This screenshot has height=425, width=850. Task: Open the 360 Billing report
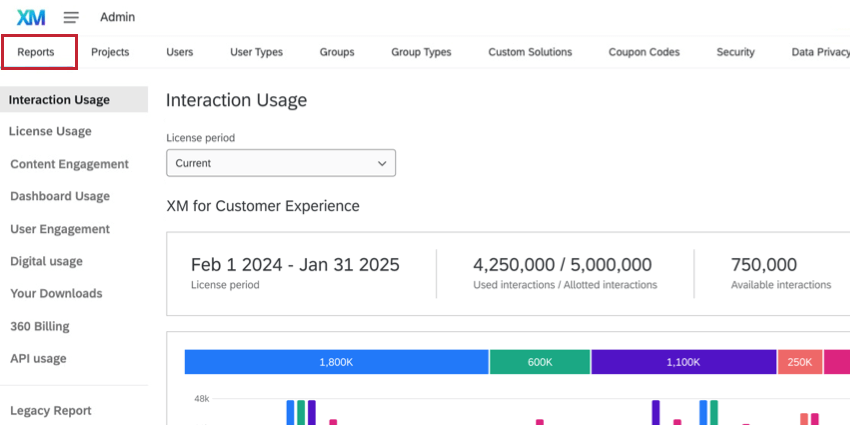(x=40, y=326)
